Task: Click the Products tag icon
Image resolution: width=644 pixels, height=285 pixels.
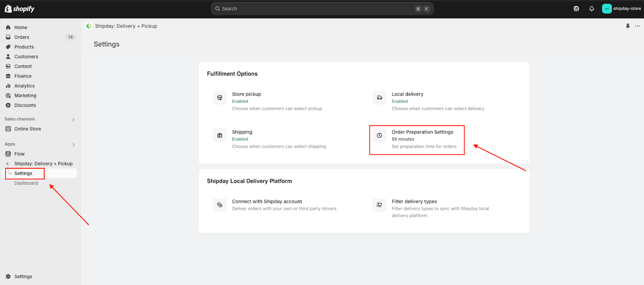Action: click(8, 47)
